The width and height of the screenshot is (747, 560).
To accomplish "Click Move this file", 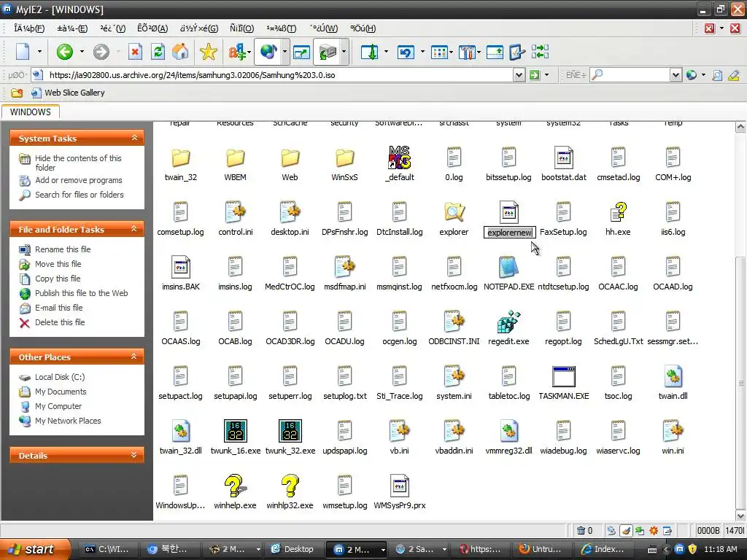I will pos(58,264).
